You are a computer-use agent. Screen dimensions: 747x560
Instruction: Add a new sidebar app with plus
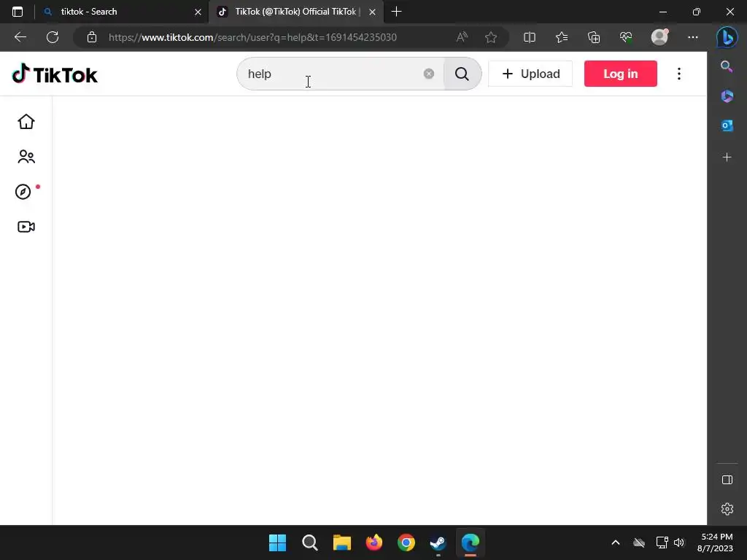coord(727,157)
